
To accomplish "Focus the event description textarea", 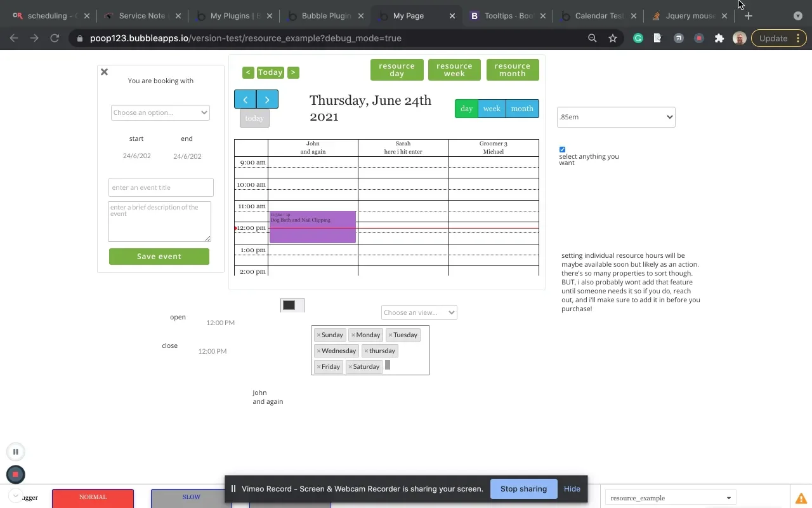I will point(159,222).
